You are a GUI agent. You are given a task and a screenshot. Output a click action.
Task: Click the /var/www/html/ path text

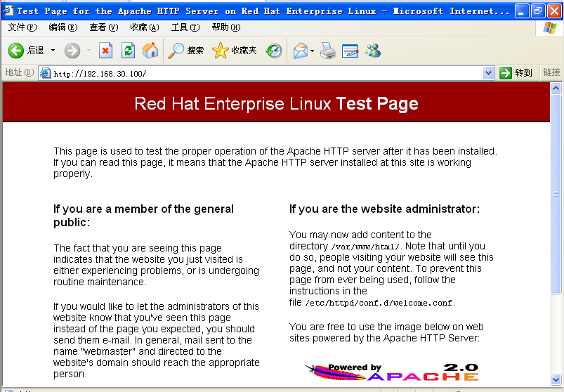tap(365, 247)
